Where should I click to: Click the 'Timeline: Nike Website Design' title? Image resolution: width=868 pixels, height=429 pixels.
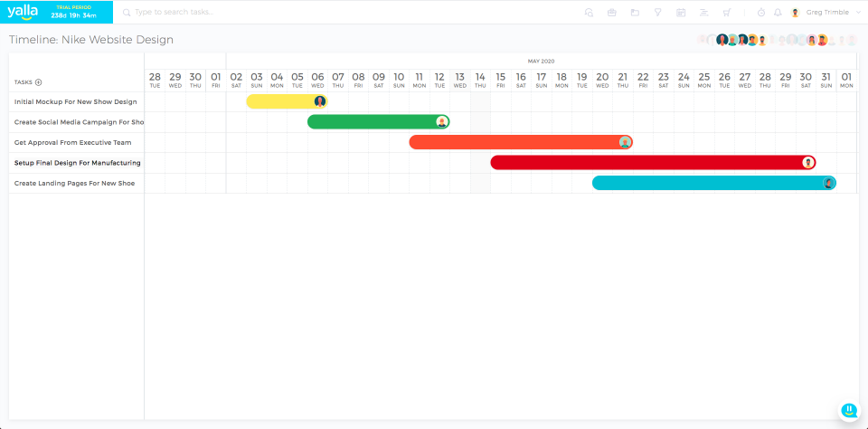pyautogui.click(x=90, y=40)
